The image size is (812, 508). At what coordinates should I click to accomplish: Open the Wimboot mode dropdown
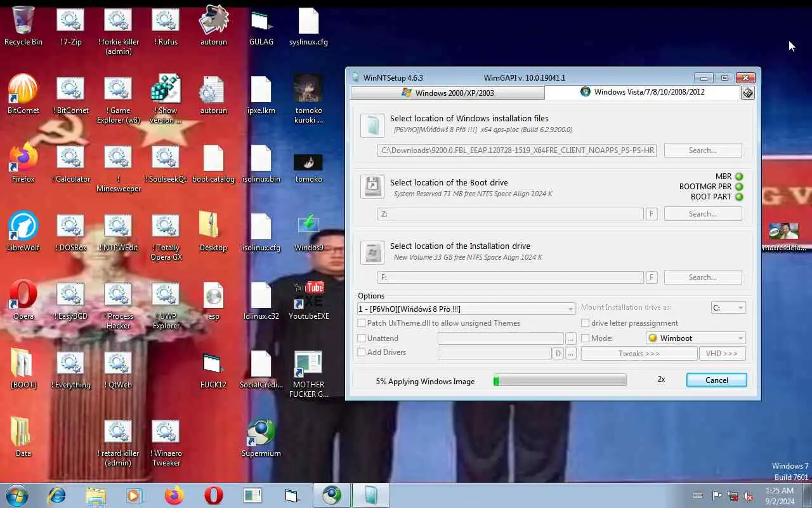pyautogui.click(x=695, y=338)
